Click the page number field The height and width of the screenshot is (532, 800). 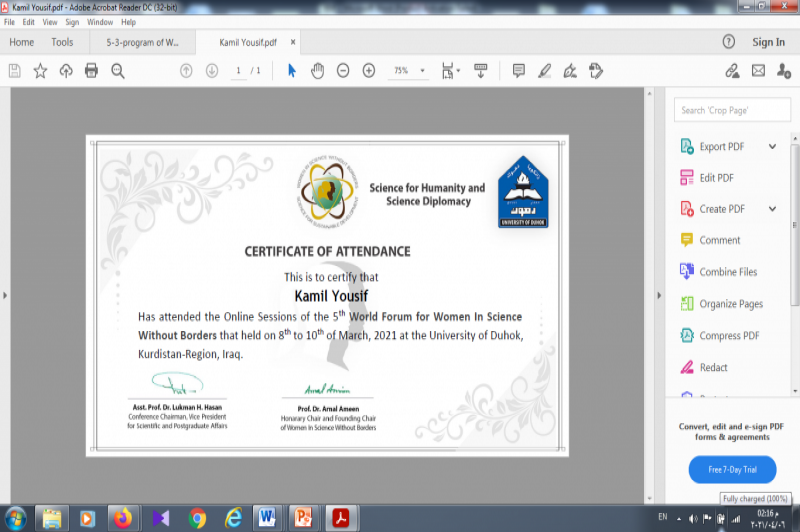pos(238,71)
